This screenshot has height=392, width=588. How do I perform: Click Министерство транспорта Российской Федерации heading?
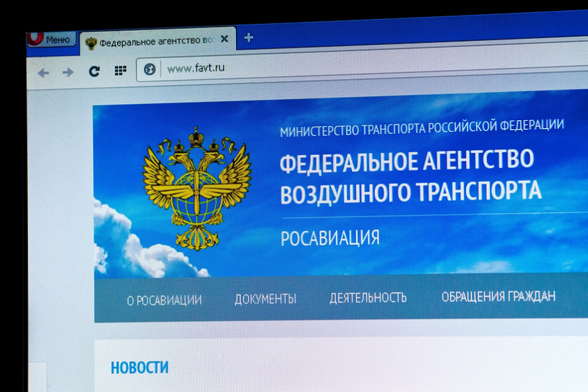(422, 128)
